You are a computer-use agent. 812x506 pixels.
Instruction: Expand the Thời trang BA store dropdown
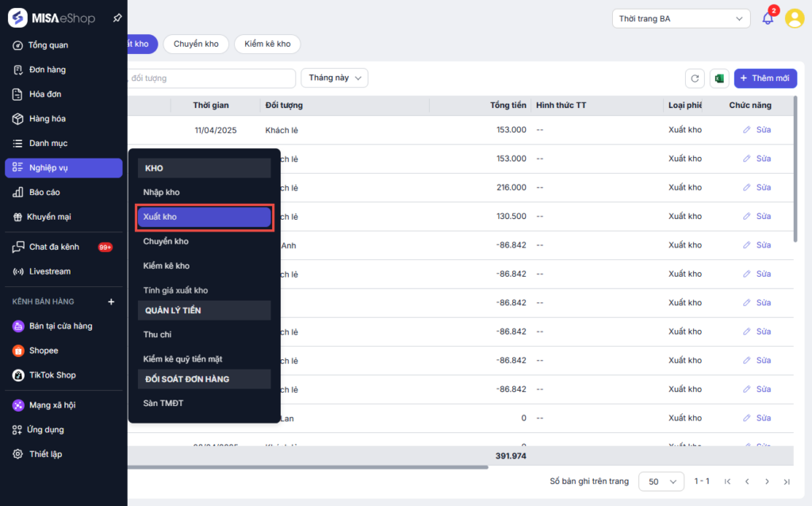(681, 19)
